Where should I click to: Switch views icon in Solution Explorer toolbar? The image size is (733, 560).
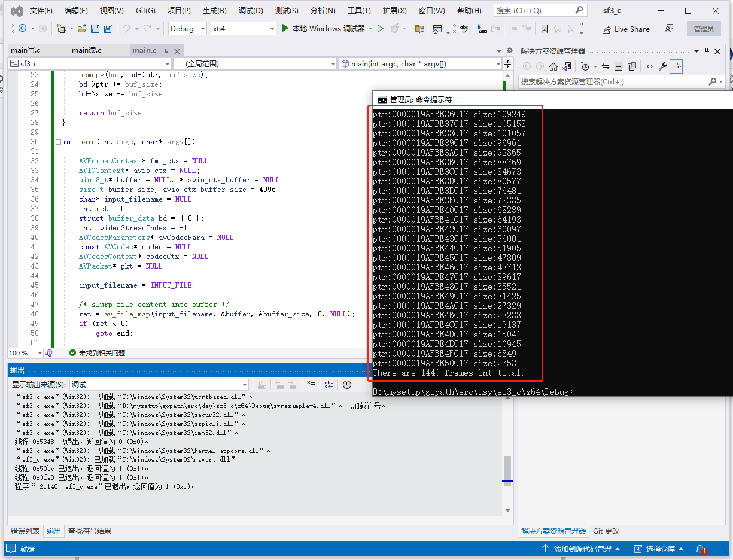tap(566, 66)
